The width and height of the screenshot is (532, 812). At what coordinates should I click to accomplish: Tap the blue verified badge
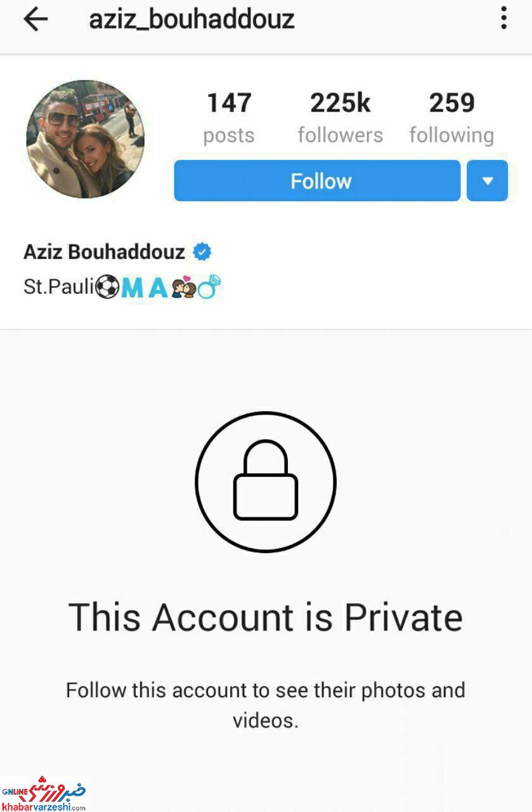[x=202, y=252]
